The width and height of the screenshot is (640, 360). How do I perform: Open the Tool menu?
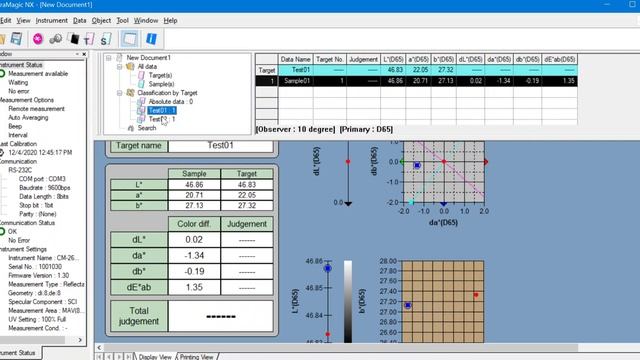pos(122,20)
